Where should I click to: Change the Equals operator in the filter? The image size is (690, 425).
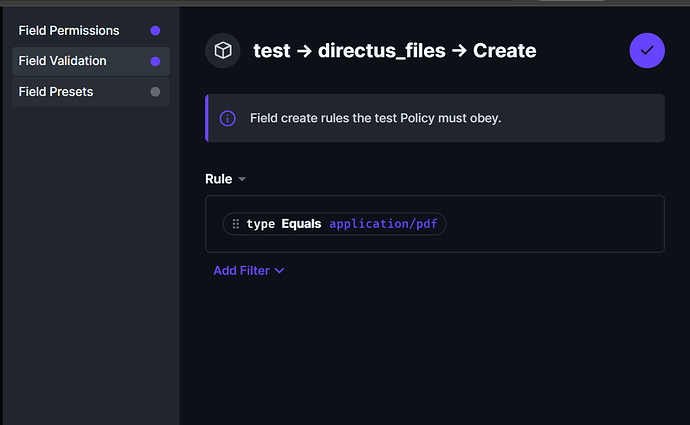coord(301,224)
